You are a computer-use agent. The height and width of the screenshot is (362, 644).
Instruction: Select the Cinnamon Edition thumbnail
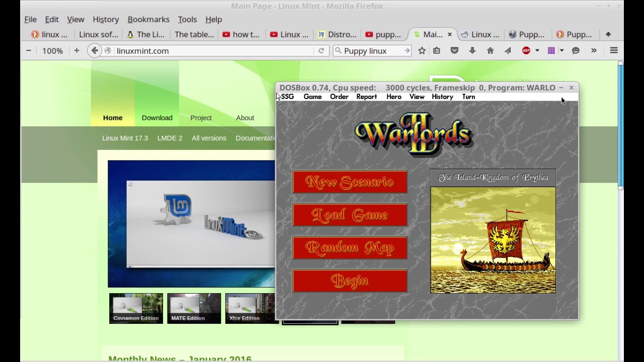coord(136,308)
